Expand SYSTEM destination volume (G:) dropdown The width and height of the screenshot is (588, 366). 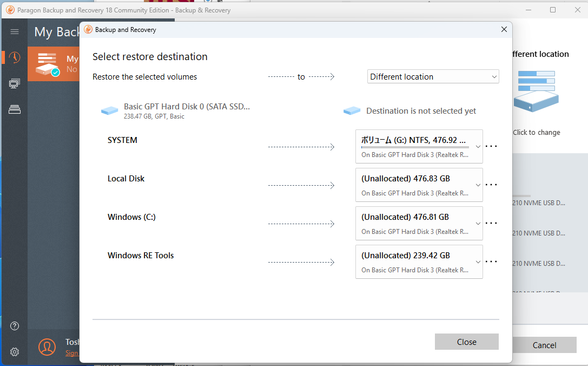pyautogui.click(x=419, y=146)
